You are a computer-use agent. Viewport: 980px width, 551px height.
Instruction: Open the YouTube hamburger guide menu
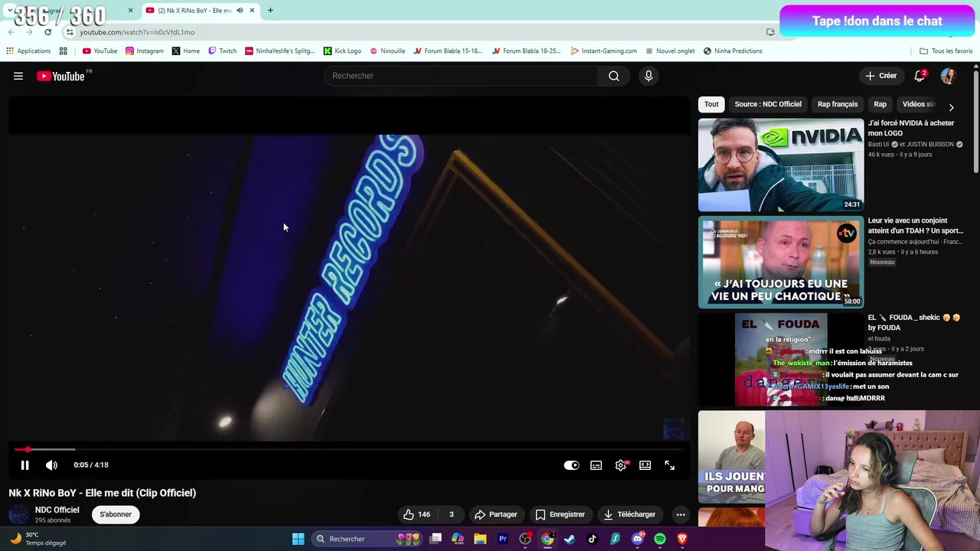click(18, 76)
